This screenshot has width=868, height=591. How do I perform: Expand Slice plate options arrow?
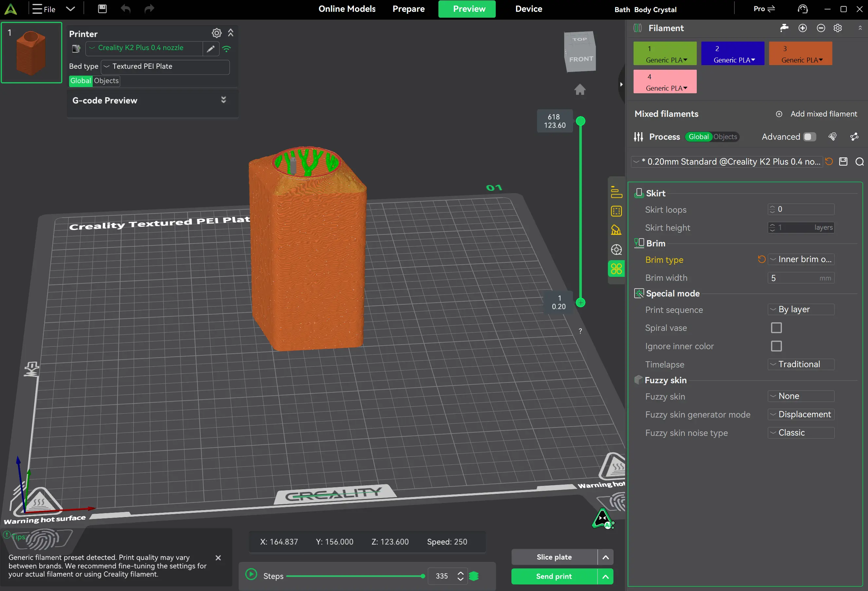pyautogui.click(x=605, y=557)
